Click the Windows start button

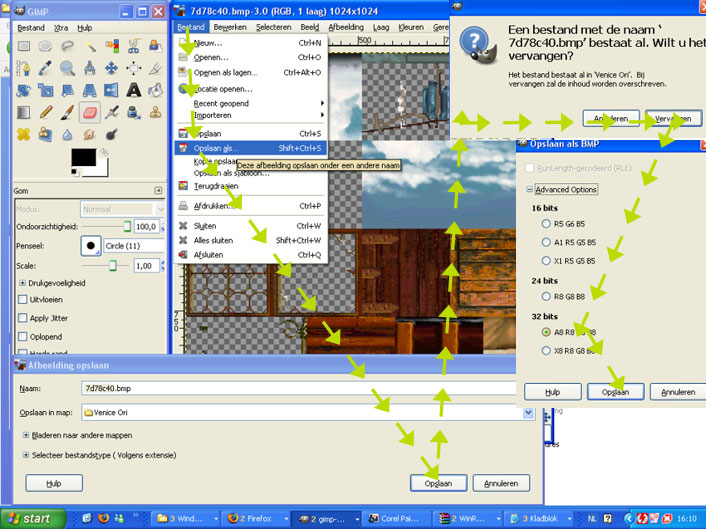(x=32, y=519)
